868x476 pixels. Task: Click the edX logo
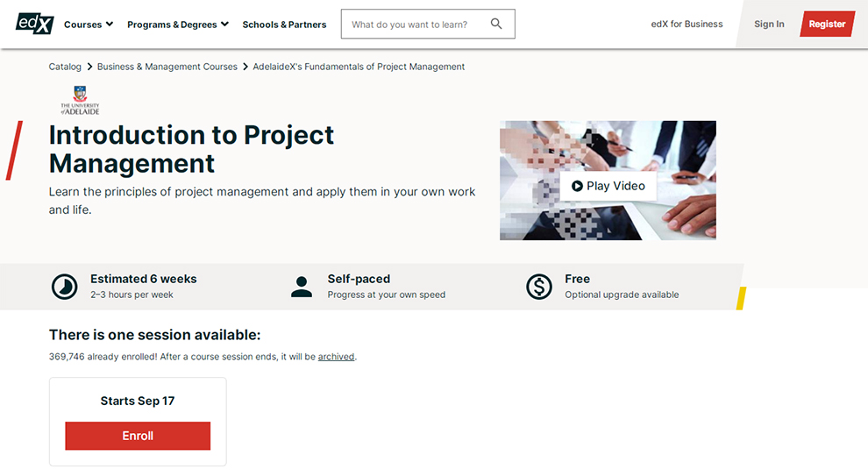[35, 24]
